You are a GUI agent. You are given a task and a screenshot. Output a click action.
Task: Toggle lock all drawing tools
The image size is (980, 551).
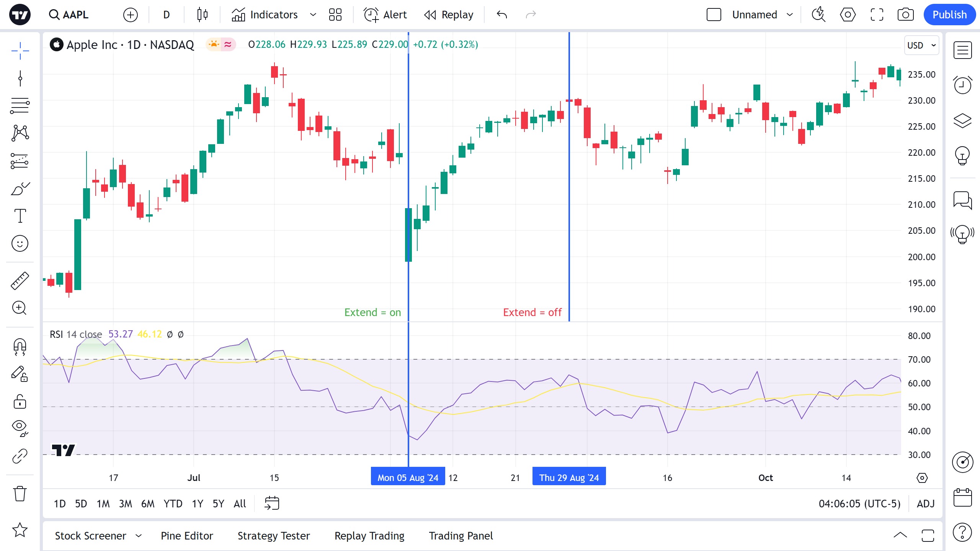click(x=20, y=402)
